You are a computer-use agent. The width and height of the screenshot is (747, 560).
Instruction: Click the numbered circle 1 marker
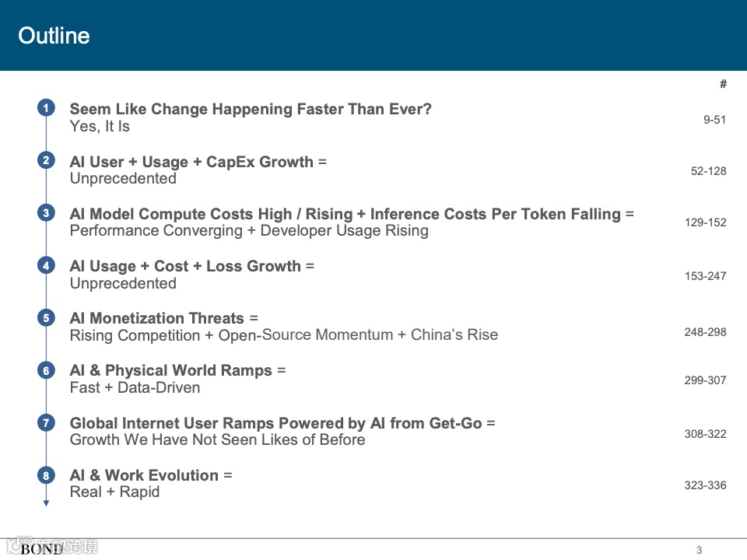pos(46,108)
